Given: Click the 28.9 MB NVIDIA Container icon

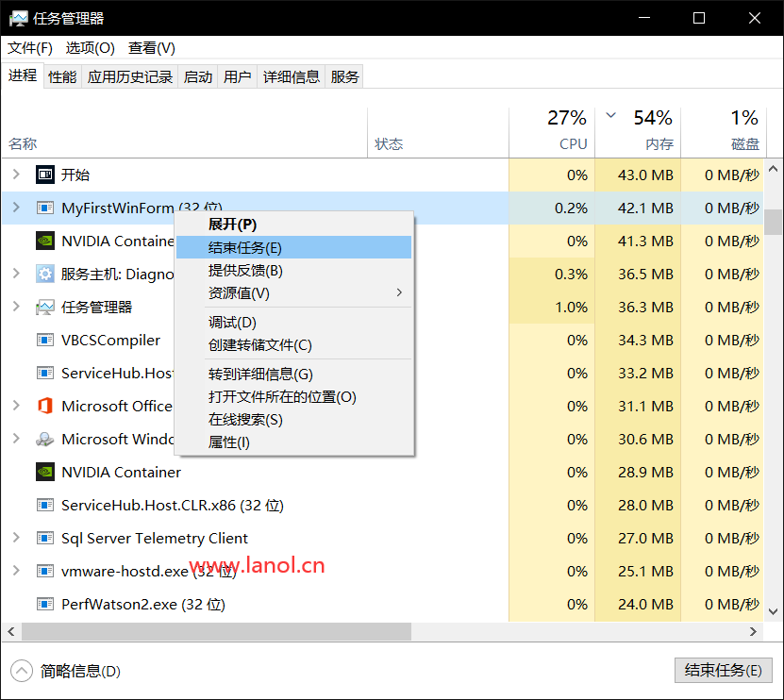Looking at the screenshot, I should [x=45, y=472].
